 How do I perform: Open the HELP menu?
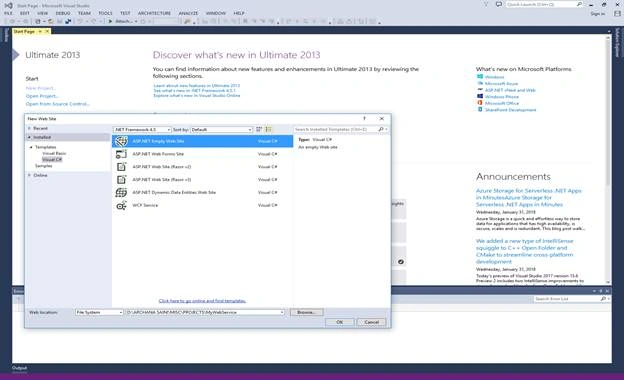pos(239,13)
